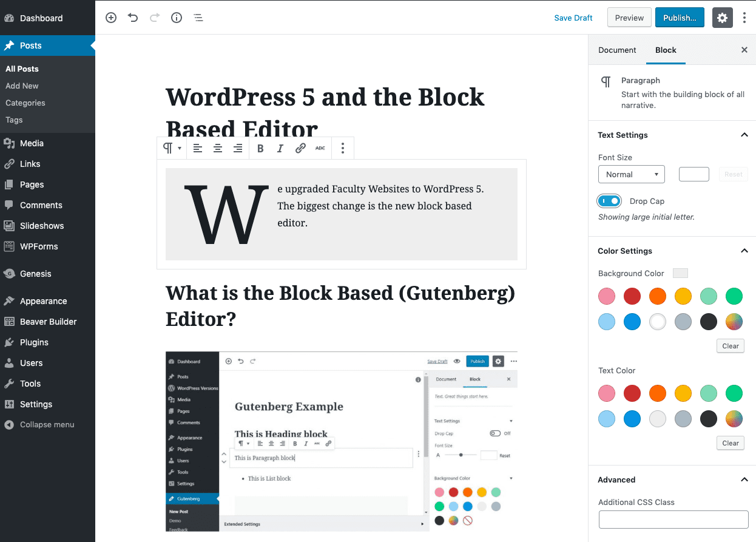Select the Gutenberg example image block

click(342, 441)
